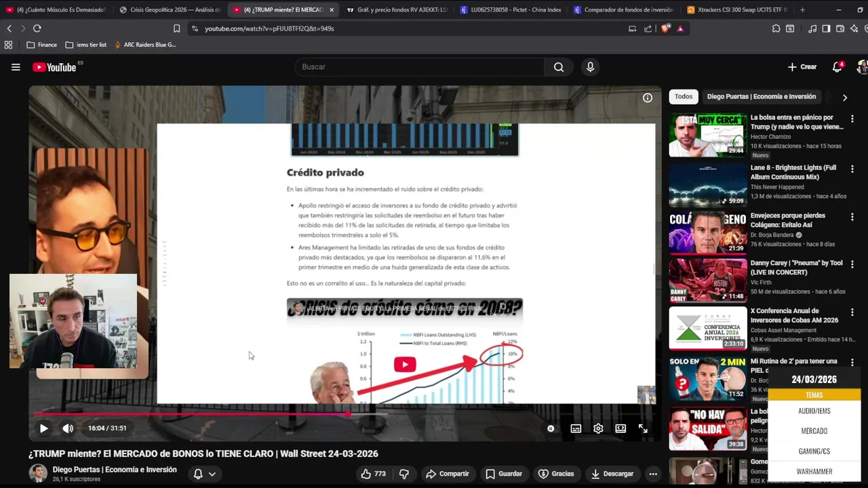Screen dimensions: 868x488
Task: Toggle the autoplay switch in player
Action: [551, 428]
